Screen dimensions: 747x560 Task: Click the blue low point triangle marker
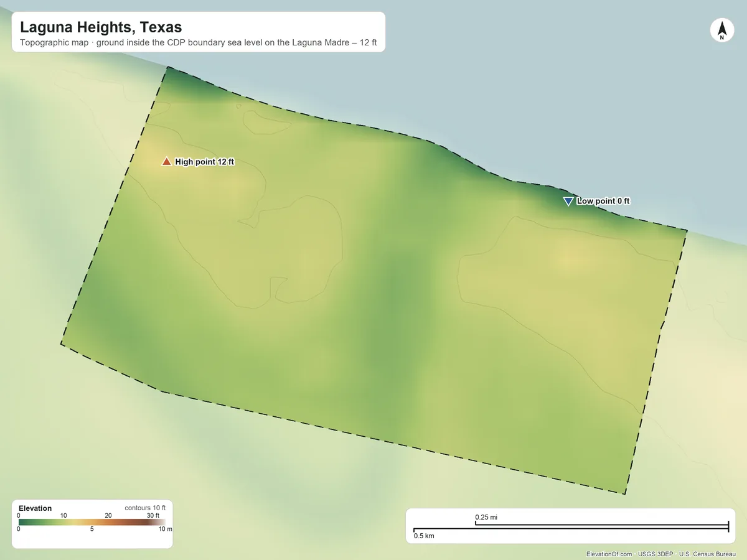568,201
